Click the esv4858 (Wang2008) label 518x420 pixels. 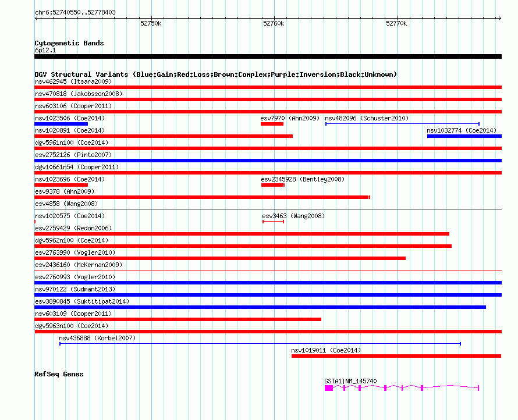(66, 204)
